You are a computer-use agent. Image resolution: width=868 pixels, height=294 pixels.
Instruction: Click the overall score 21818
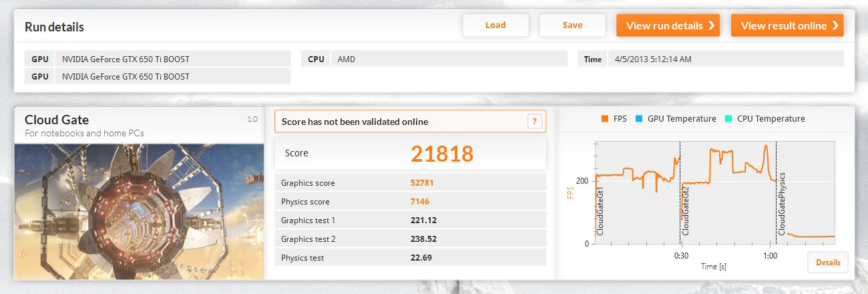(442, 154)
